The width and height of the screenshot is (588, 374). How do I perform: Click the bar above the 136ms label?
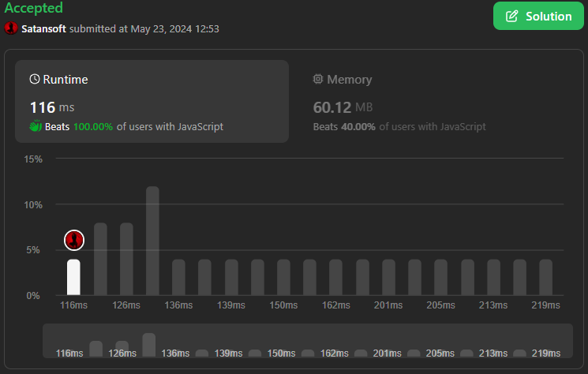[178, 277]
